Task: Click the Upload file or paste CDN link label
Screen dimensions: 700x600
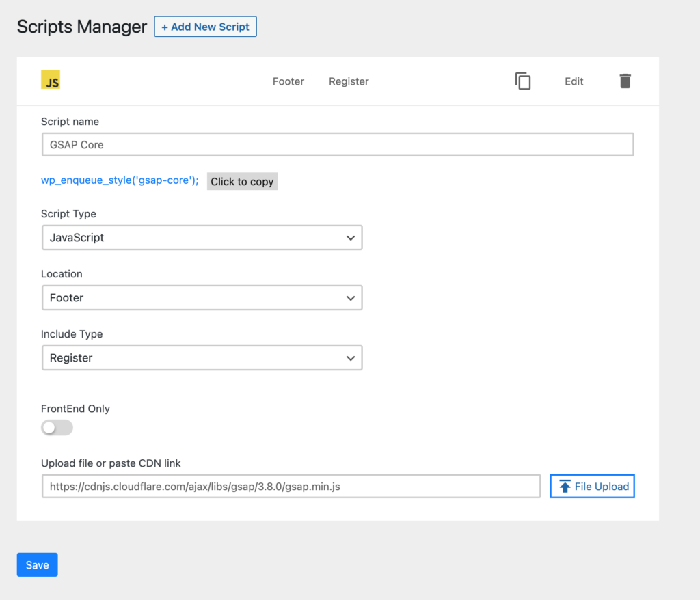Action: click(x=111, y=463)
